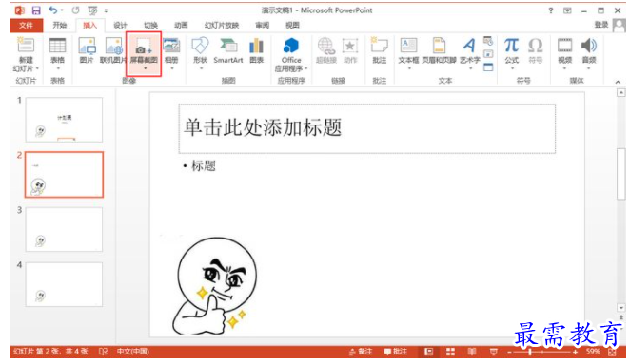Click the zoom slider handle

tap(530, 352)
